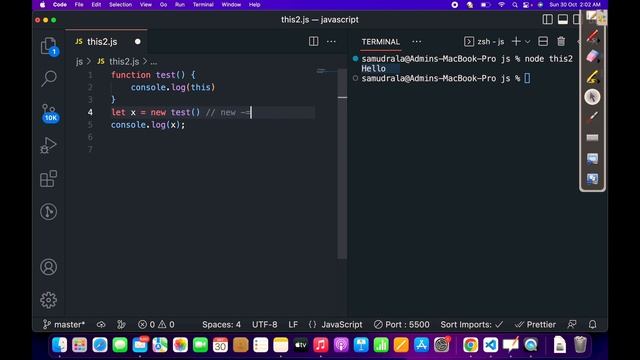Open the View menu

coord(146,4)
